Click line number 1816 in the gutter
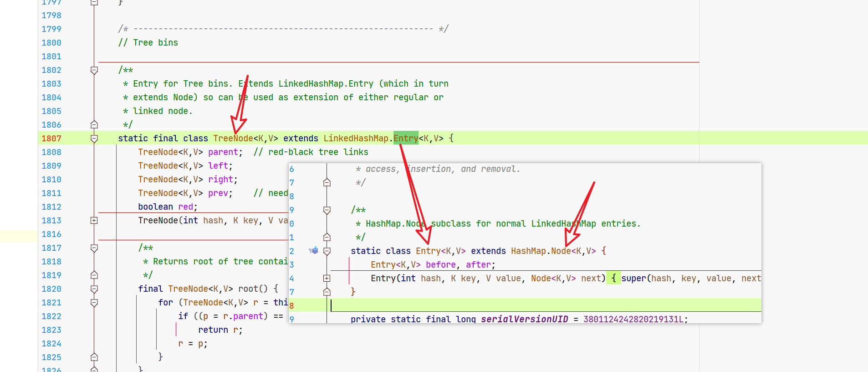 tap(51, 234)
